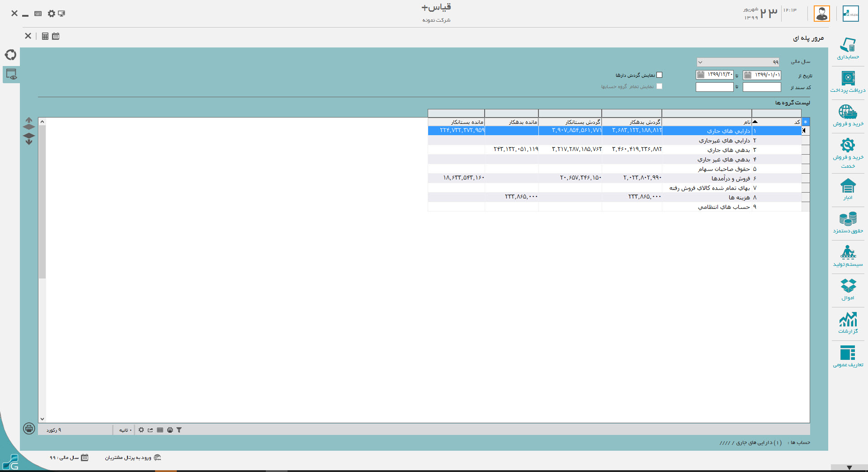Click the fiscal year calendar icon in status bar
868x472 pixels.
pyautogui.click(x=85, y=458)
